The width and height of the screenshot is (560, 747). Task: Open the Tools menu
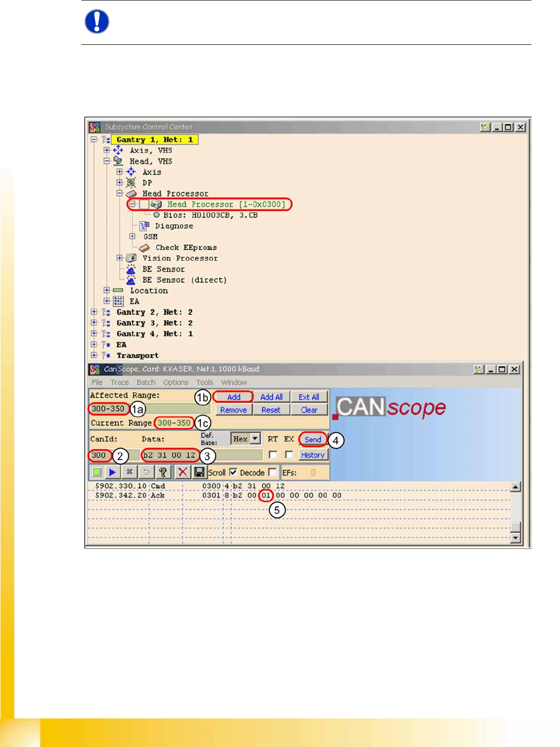205,382
